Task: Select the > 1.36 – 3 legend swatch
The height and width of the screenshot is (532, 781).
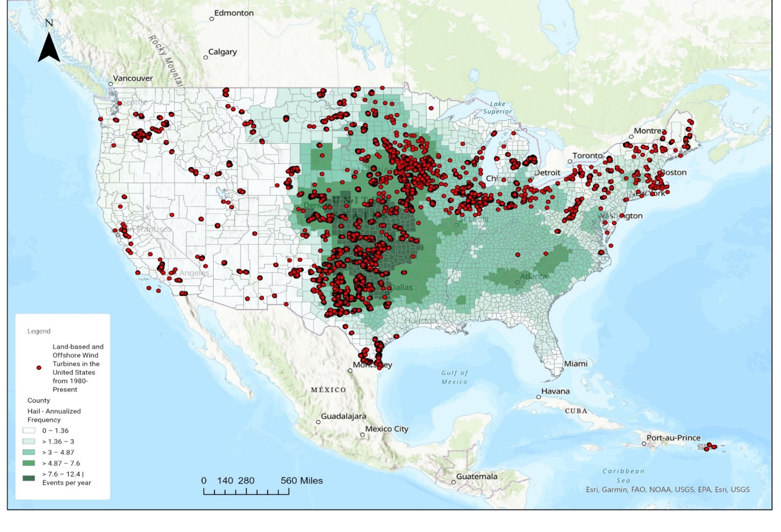Action: point(29,441)
